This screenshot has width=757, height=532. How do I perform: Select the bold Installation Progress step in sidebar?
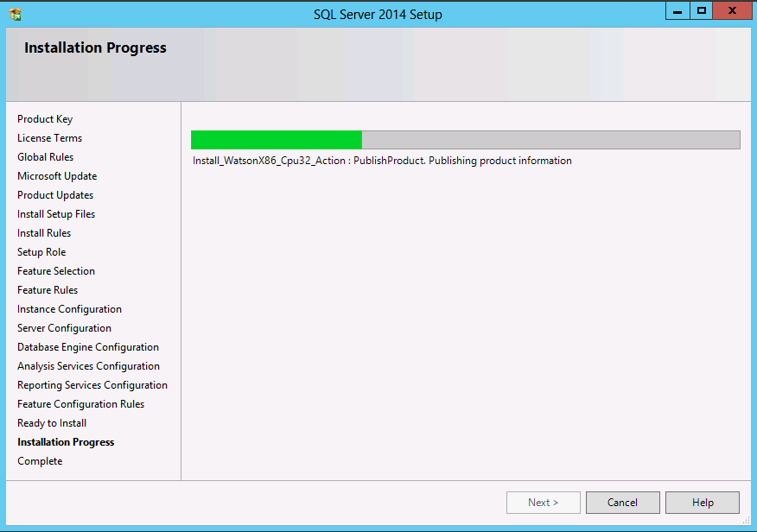[66, 442]
